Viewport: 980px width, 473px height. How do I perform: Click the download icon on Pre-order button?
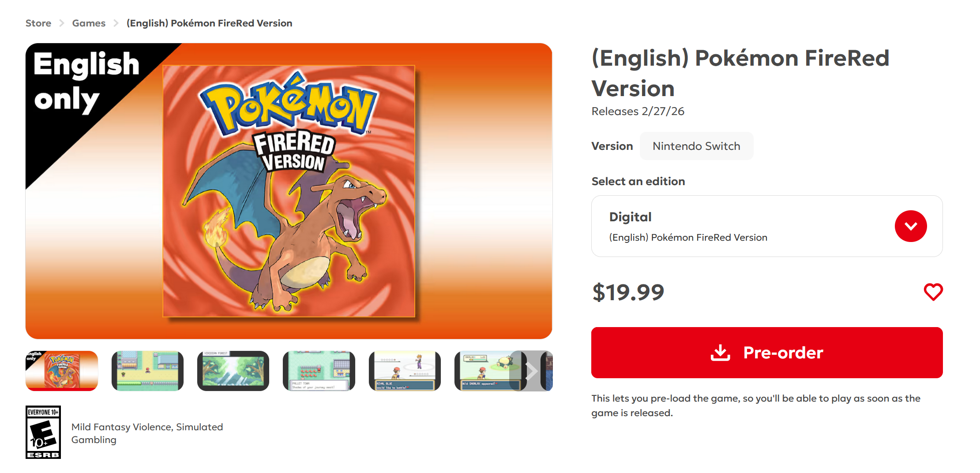tap(720, 353)
